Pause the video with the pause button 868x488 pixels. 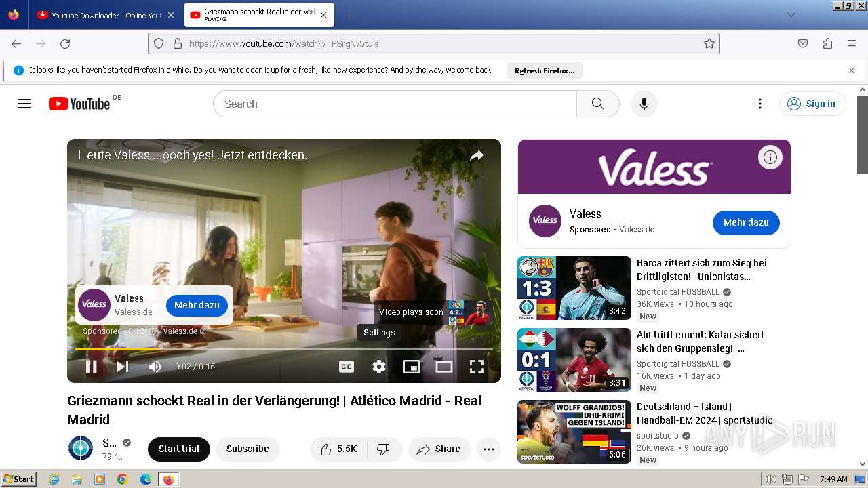92,367
